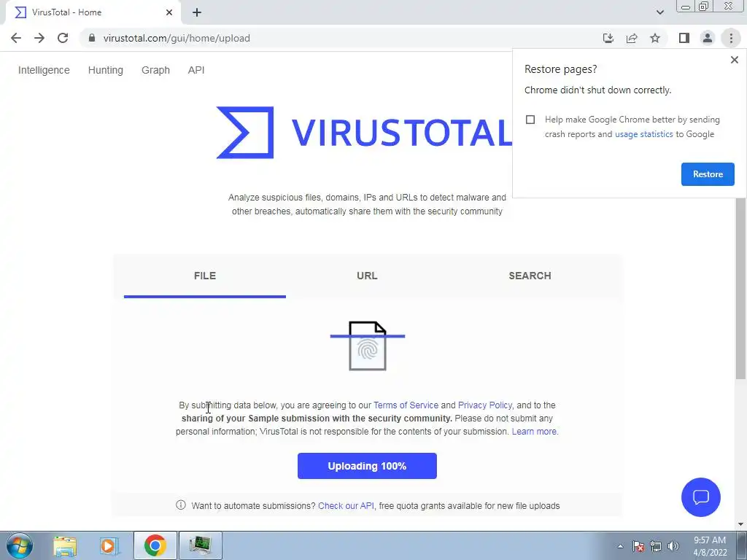Click the install app icon in address bar
This screenshot has width=747, height=560.
click(x=608, y=38)
